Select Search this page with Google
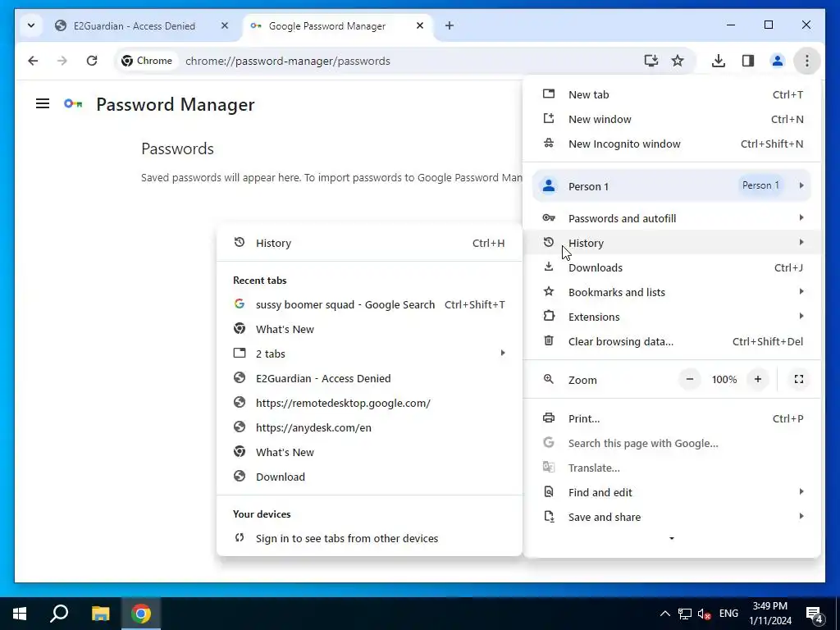 (673, 443)
